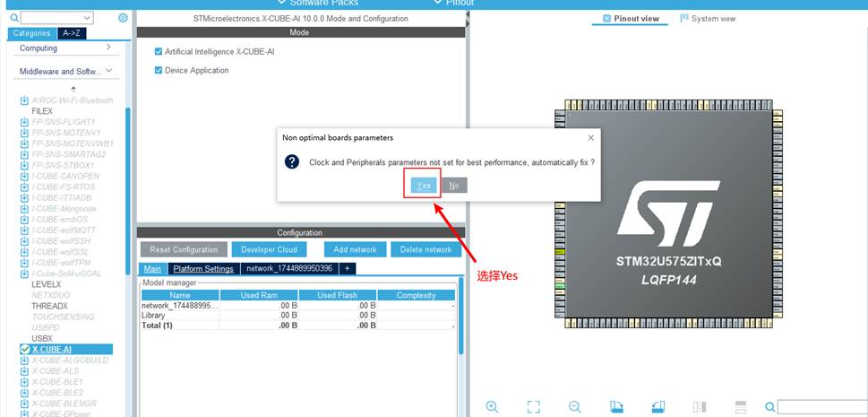868x417 pixels.
Task: Open the Main configuration tab
Action: tap(152, 268)
